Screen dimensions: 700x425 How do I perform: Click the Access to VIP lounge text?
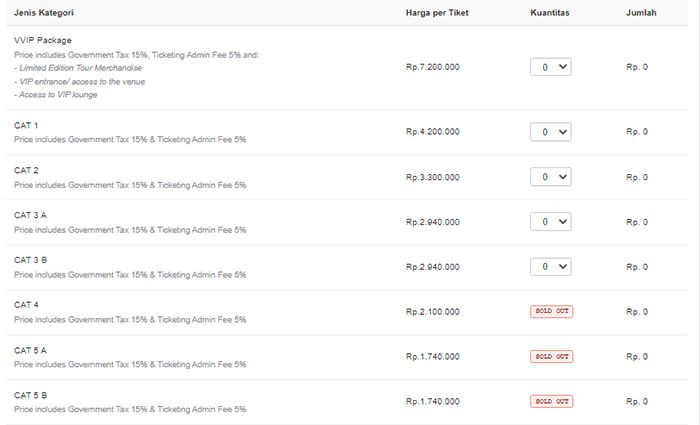click(58, 93)
